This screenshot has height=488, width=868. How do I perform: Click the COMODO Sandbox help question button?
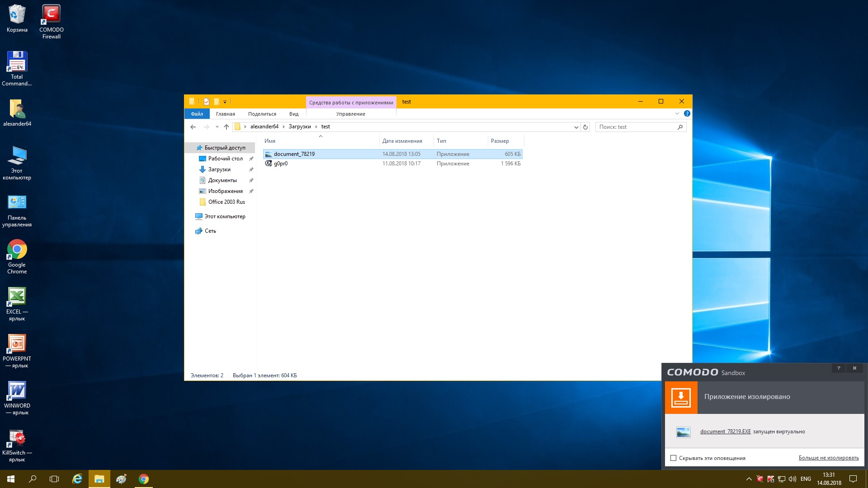click(x=838, y=368)
